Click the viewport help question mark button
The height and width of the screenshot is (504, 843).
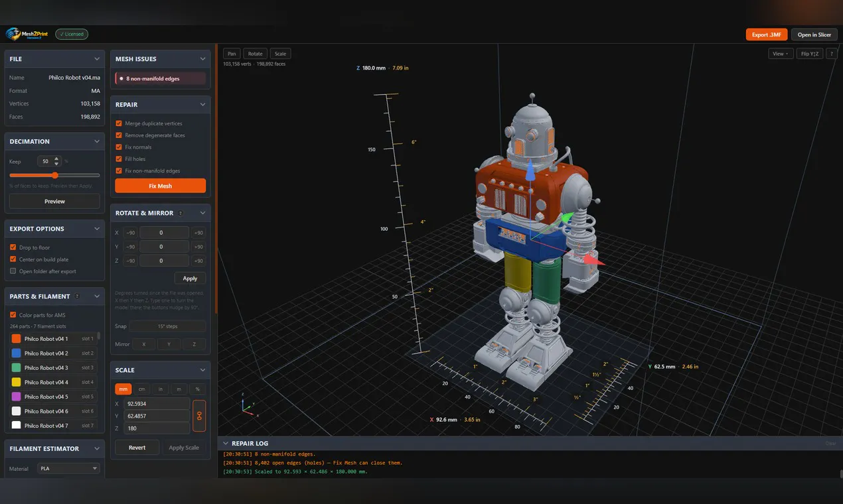coord(832,54)
